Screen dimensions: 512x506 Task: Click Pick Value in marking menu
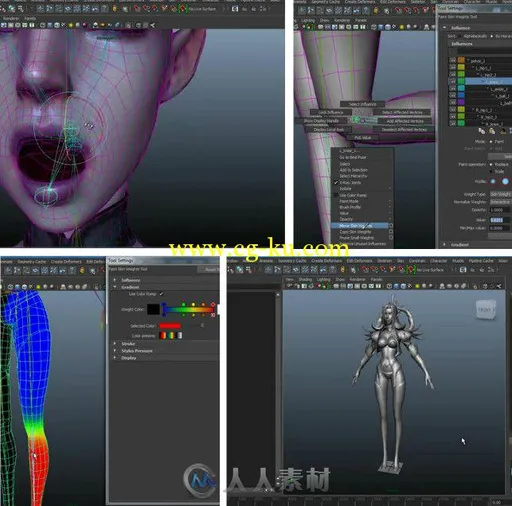pyautogui.click(x=363, y=138)
